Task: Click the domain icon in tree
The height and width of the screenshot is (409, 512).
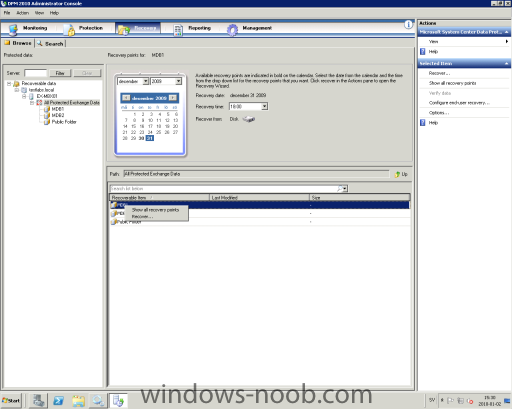Action: coord(24,90)
